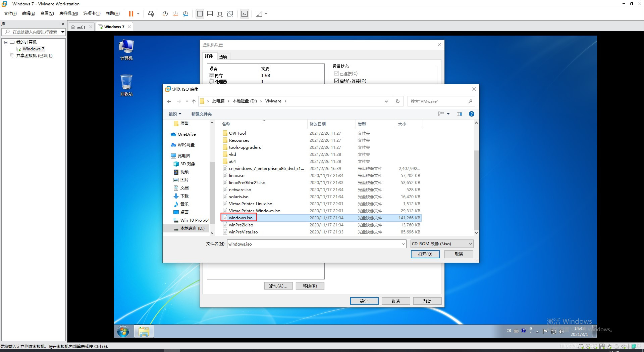Click the guest tray network icon

click(553, 332)
